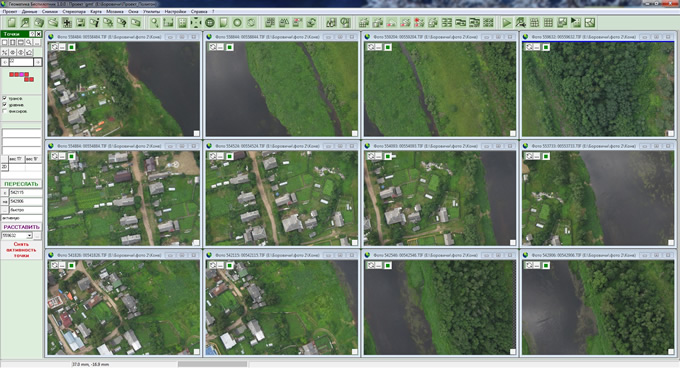Open the Мозаика menu
The height and width of the screenshot is (368, 680).
114,11
